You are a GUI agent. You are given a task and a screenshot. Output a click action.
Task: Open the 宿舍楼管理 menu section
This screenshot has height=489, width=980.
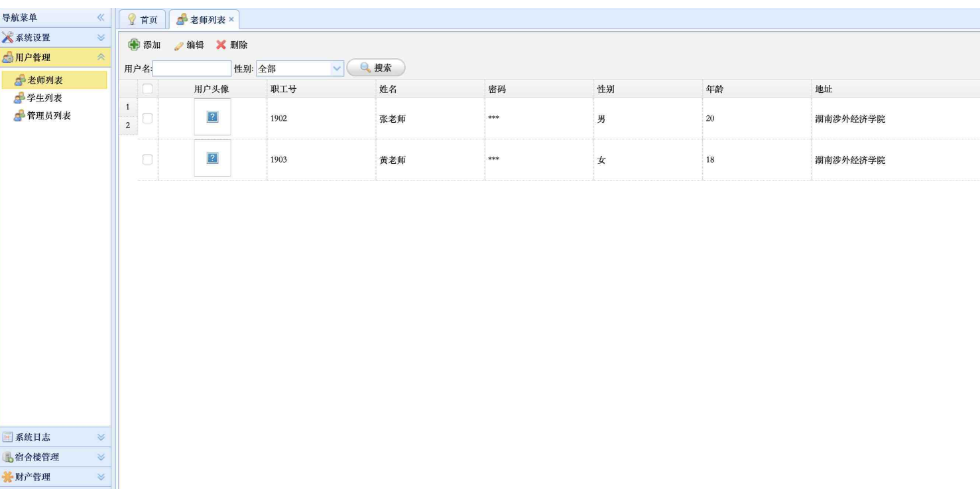pos(55,456)
